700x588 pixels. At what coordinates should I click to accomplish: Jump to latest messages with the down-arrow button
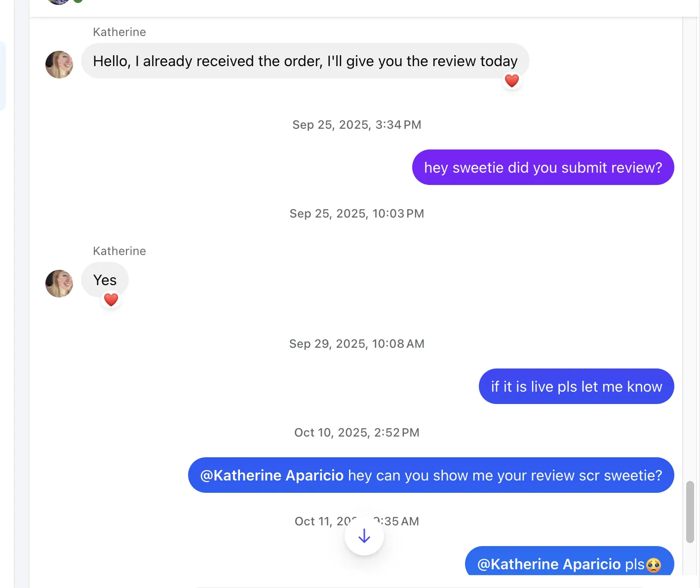(364, 536)
